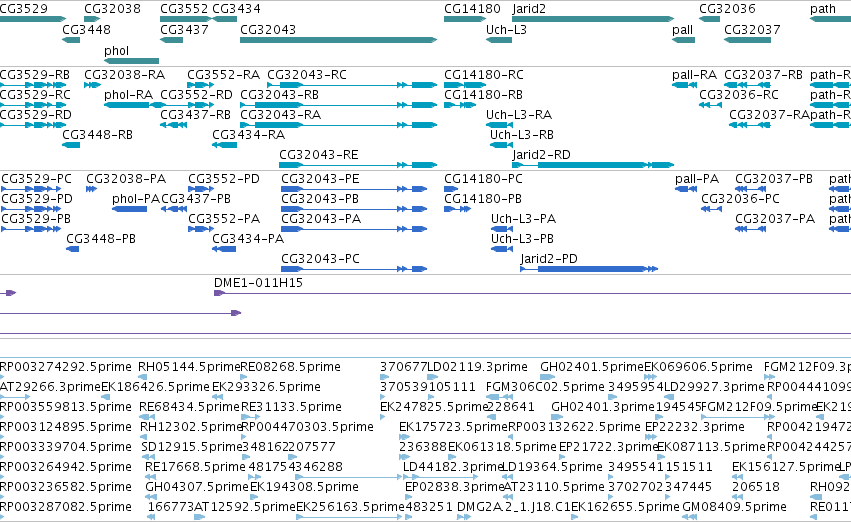
Task: Click transcript CG32043-RC label
Action: pos(307,74)
